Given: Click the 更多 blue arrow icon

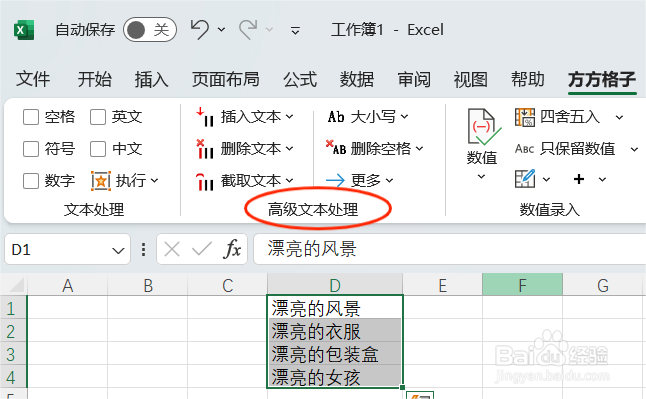Looking at the screenshot, I should 335,181.
